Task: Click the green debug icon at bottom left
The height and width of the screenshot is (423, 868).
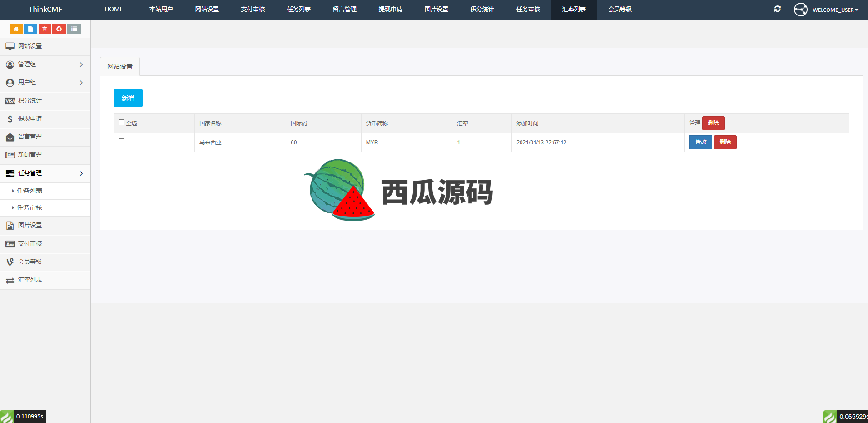Action: (x=7, y=417)
